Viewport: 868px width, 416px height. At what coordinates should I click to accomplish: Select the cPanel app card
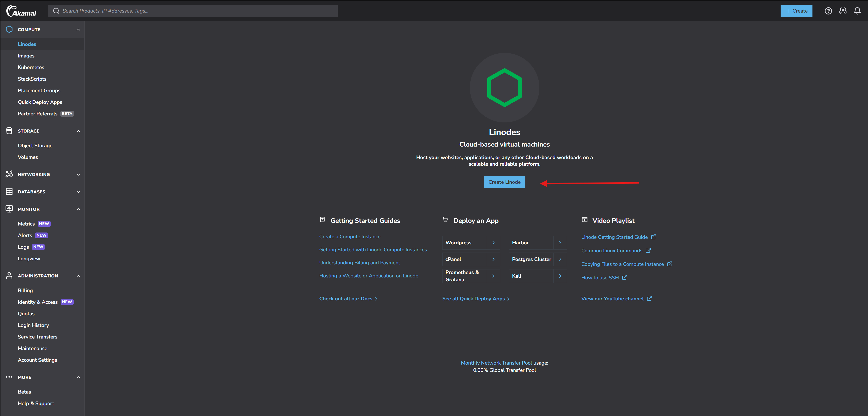[471, 259]
